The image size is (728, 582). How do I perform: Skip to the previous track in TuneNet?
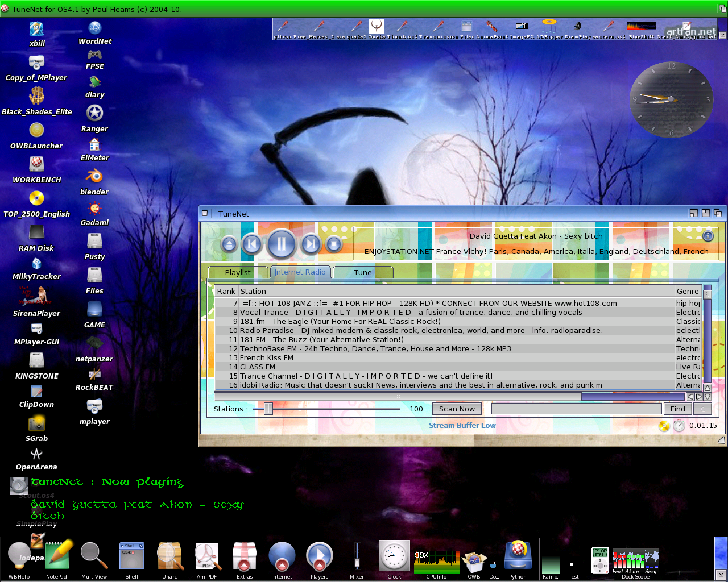252,244
